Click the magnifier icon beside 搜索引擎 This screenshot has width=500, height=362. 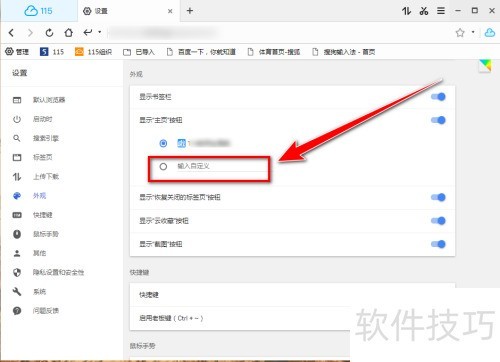17,138
